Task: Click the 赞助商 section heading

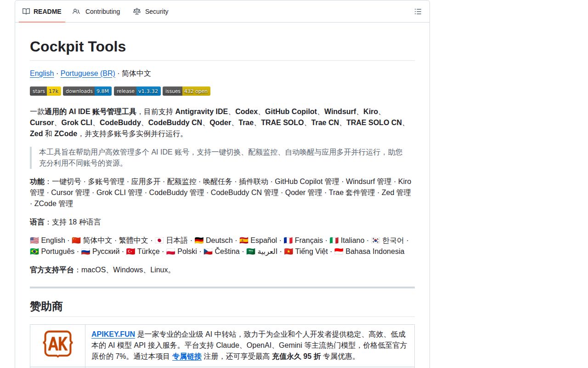Action: click(46, 306)
